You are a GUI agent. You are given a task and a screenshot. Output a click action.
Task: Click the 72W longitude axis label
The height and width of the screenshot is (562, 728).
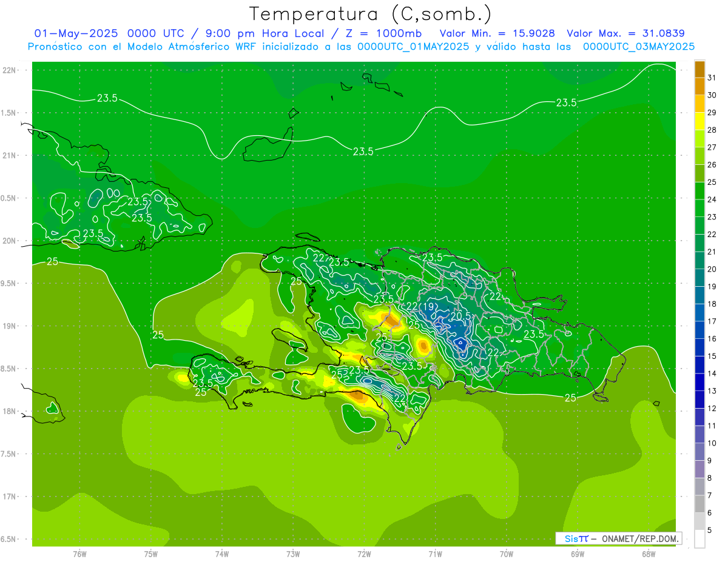coord(364,554)
